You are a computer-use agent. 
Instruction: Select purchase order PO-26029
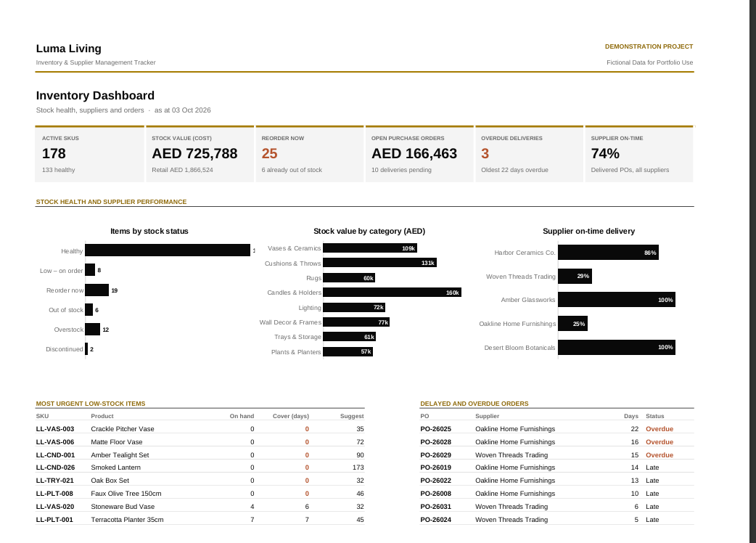436,454
